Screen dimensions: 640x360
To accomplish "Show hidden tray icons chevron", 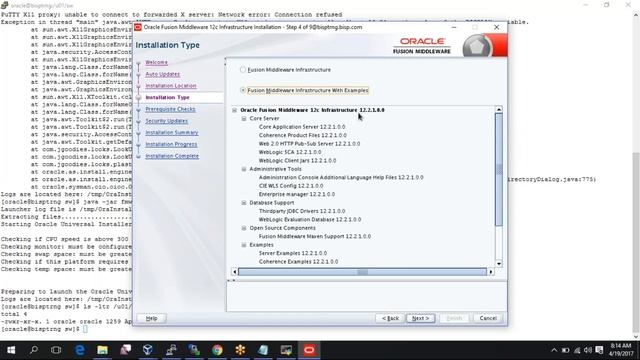I will [554, 350].
